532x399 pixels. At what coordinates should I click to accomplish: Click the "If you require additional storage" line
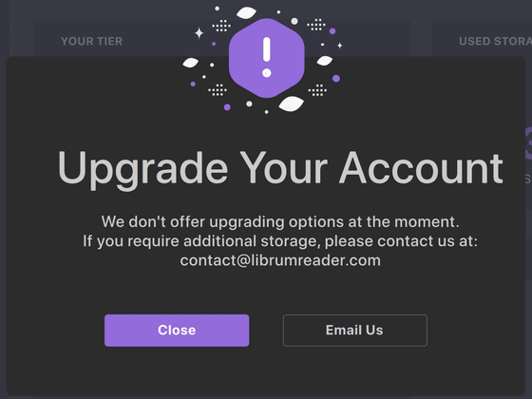pyautogui.click(x=280, y=241)
